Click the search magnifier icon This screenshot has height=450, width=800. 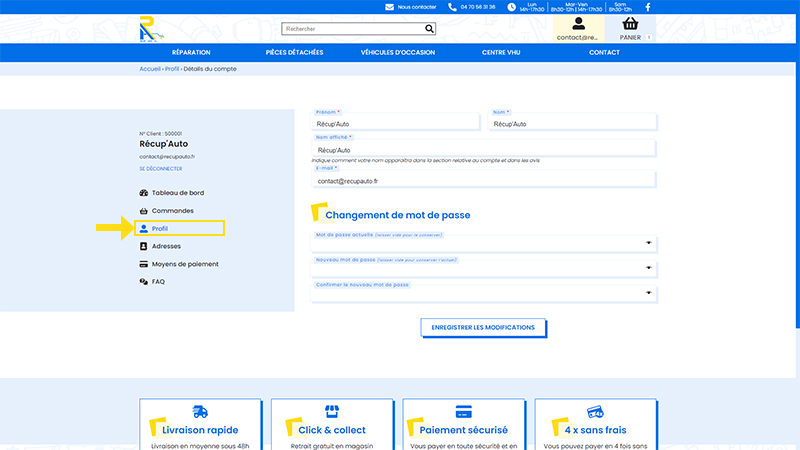click(430, 29)
